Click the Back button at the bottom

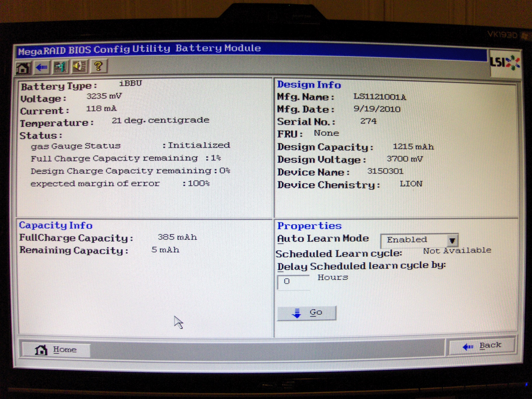pos(482,346)
